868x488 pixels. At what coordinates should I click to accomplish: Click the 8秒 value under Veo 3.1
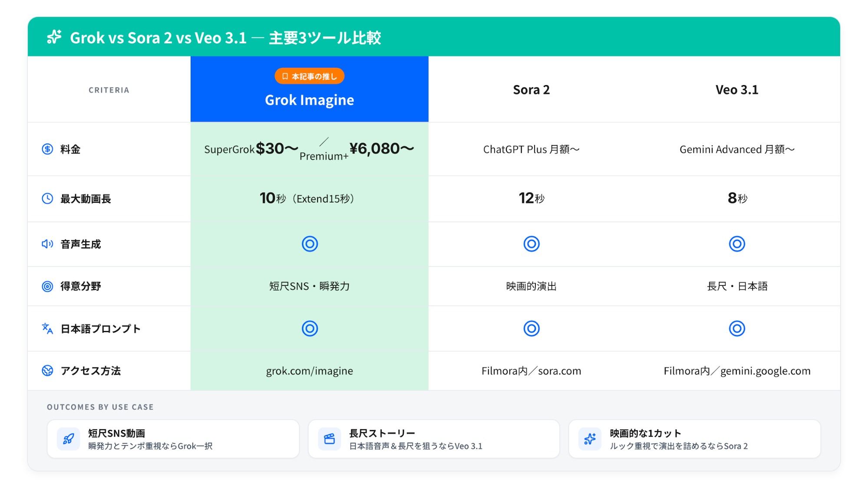737,198
